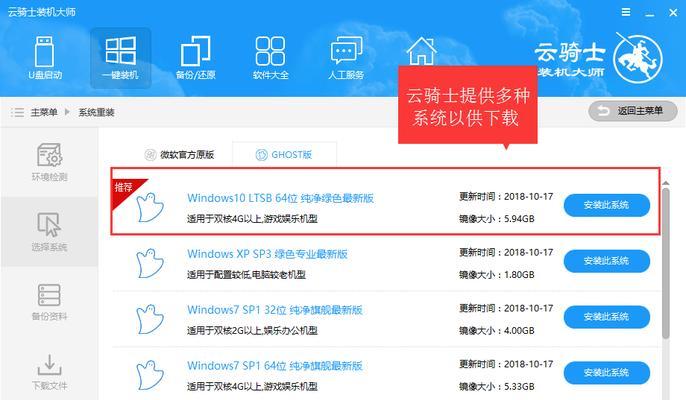
Task: Click the scrollbar up arrow of system list
Action: pos(665,183)
